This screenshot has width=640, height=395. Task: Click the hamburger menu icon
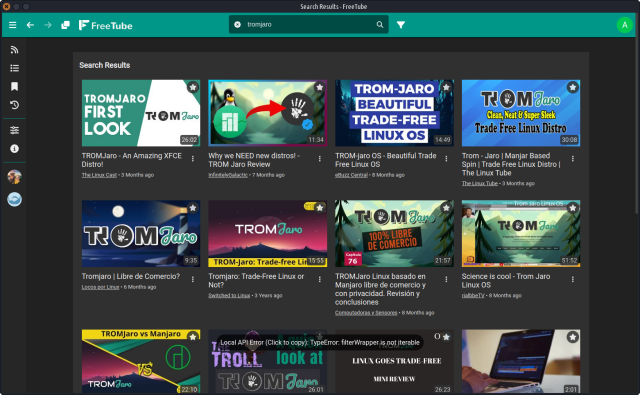tap(13, 25)
